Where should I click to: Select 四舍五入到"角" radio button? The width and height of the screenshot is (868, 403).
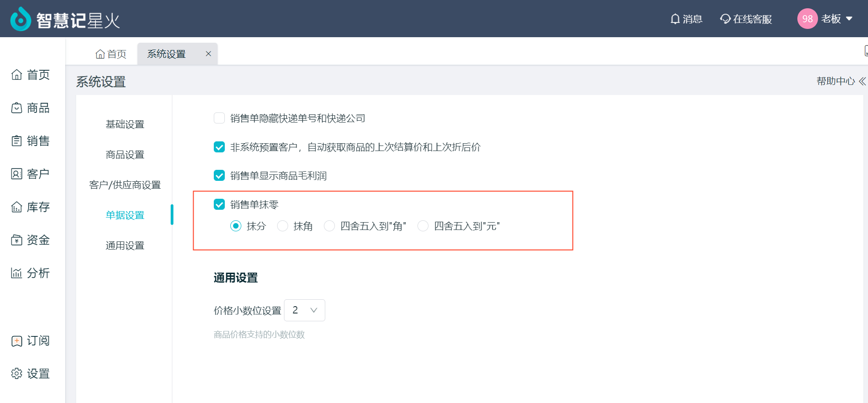point(329,226)
